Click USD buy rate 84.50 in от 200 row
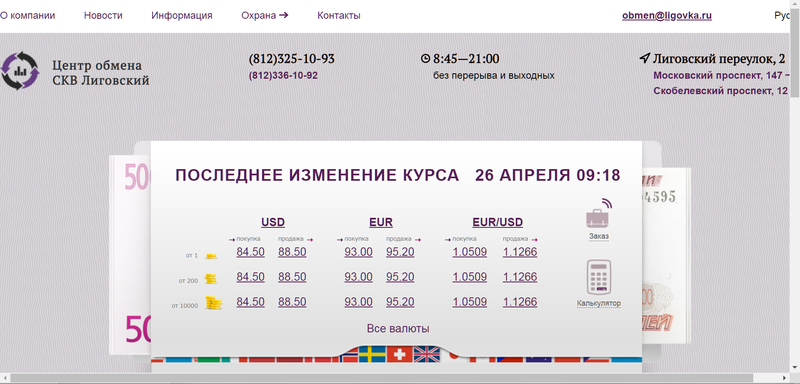The image size is (800, 384). click(251, 277)
